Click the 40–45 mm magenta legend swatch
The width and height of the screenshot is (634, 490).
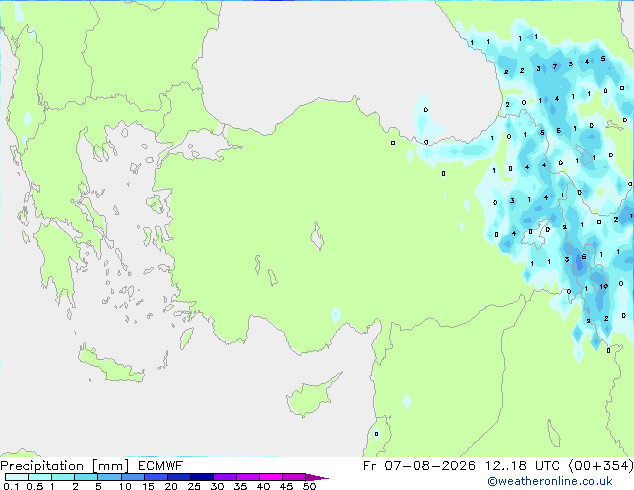(271, 477)
